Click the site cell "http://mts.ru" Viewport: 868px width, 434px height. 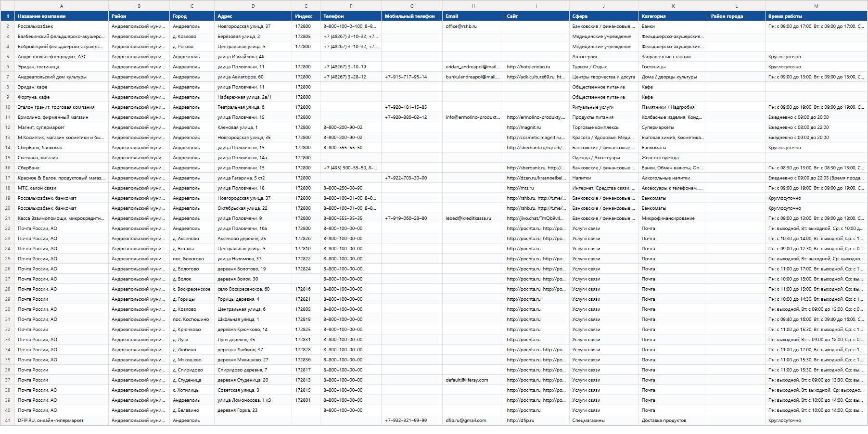pos(536,188)
